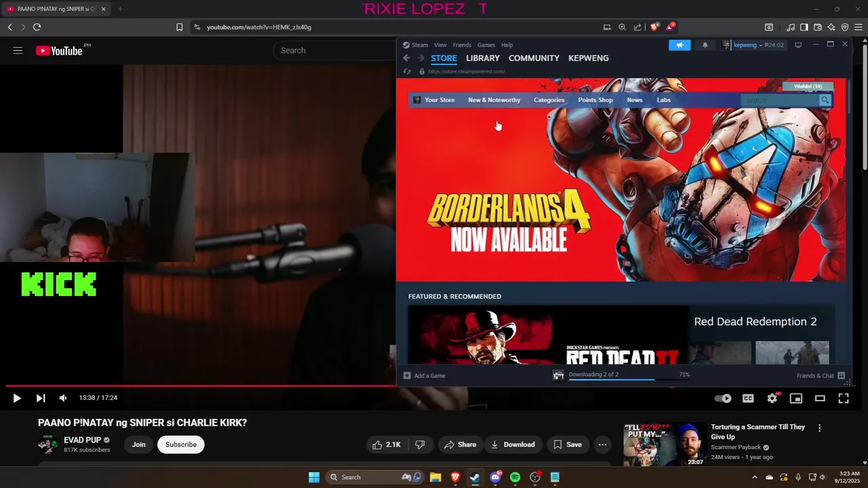Image resolution: width=868 pixels, height=488 pixels.
Task: Open Steam announcements megaphone button
Action: (679, 45)
